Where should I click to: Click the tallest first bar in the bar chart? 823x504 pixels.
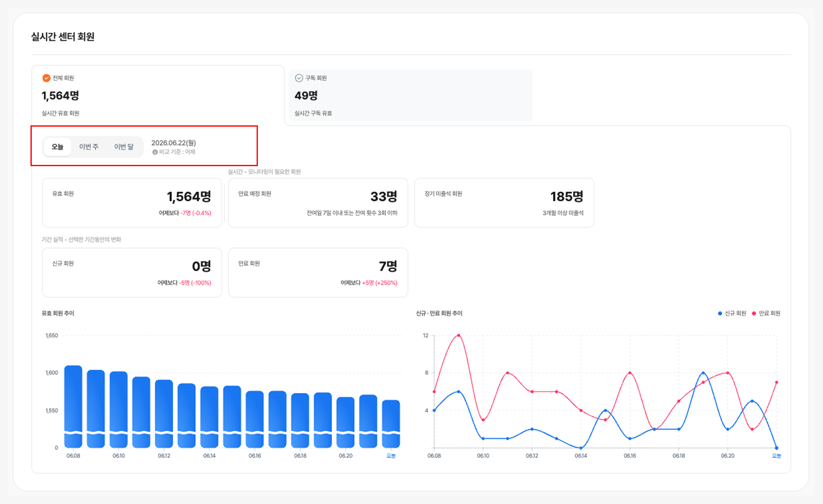point(73,407)
